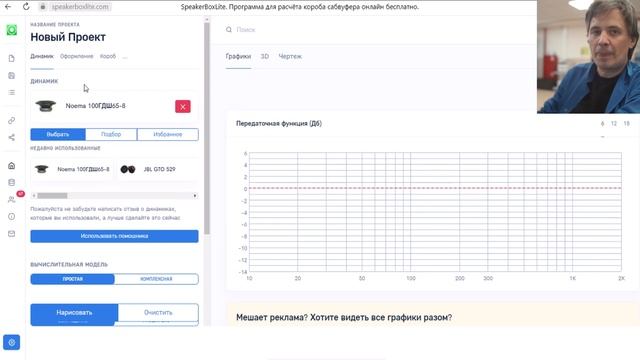Click the Новый Проект project title
The image size is (640, 360).
coord(68,37)
